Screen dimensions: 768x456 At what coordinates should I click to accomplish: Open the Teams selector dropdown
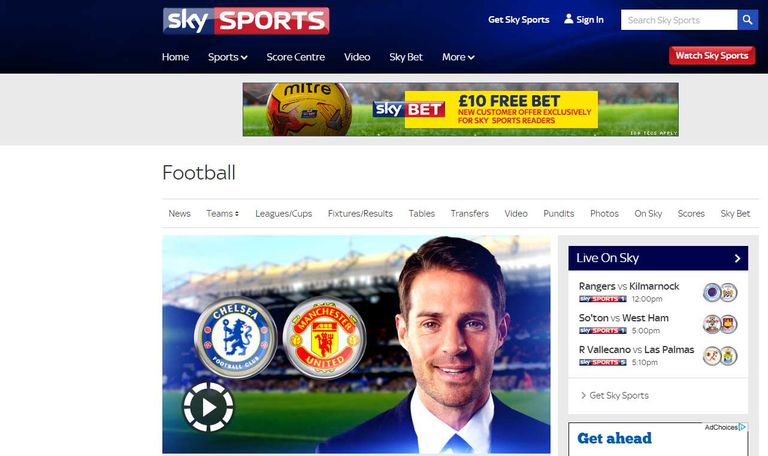pos(222,214)
